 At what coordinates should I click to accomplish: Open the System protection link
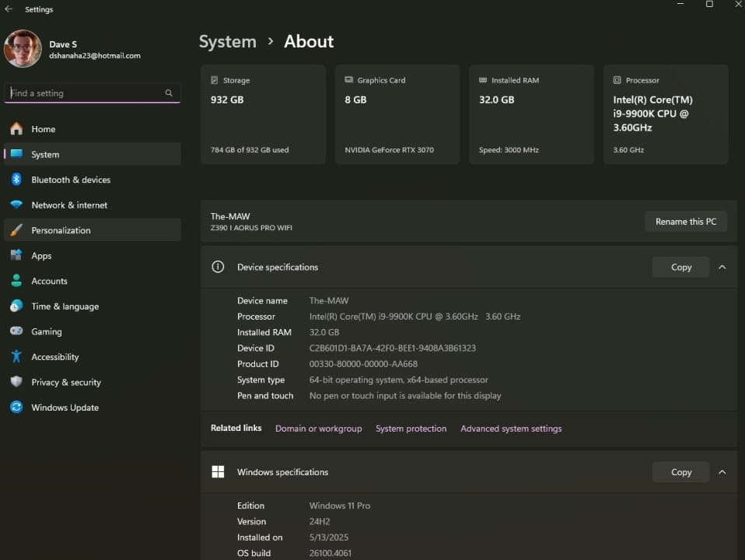click(411, 429)
